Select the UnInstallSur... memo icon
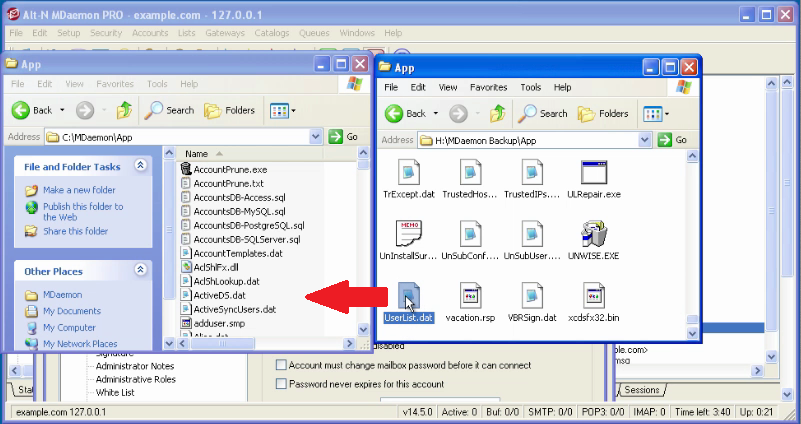Viewport: 801px width, 424px height. (x=409, y=234)
